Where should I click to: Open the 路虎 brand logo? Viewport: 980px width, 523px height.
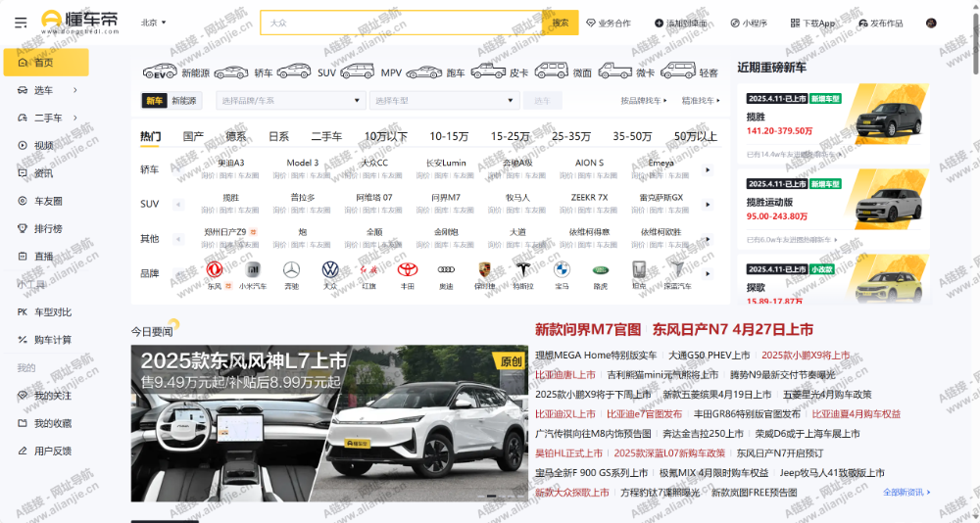[601, 270]
